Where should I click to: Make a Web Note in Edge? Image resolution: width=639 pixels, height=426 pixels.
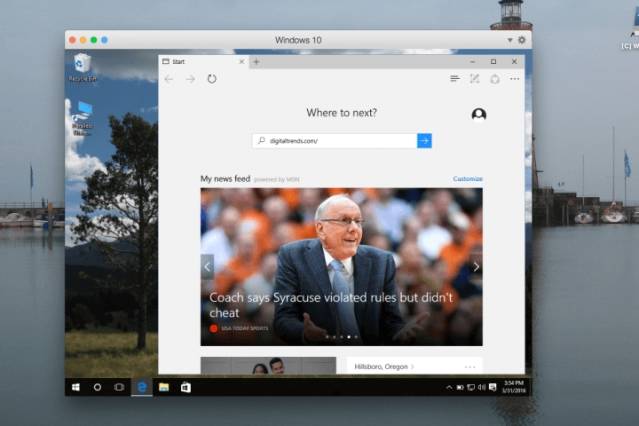474,79
